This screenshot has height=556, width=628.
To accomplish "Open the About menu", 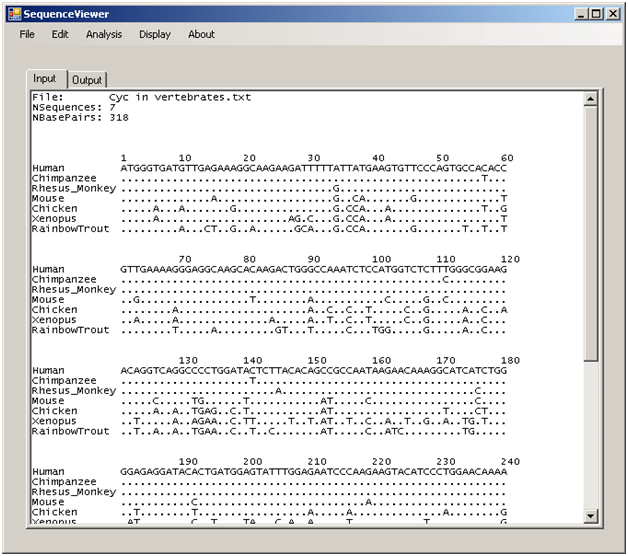I will [201, 34].
